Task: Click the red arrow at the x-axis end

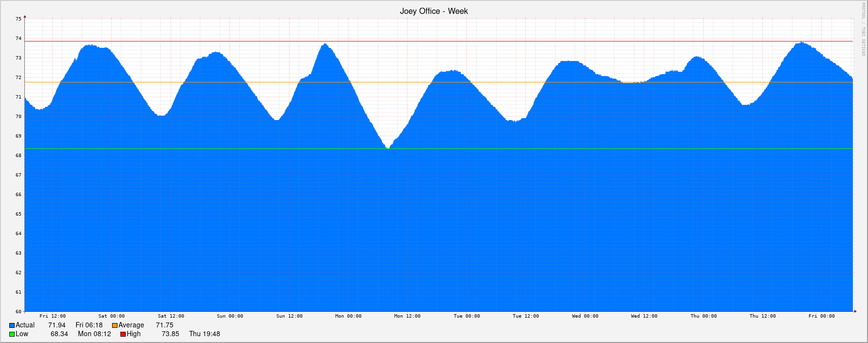Action: click(855, 311)
